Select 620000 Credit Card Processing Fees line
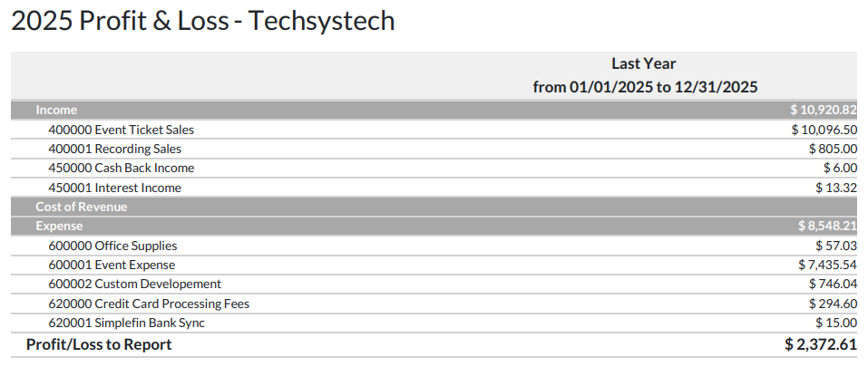The image size is (868, 386). pos(148,304)
